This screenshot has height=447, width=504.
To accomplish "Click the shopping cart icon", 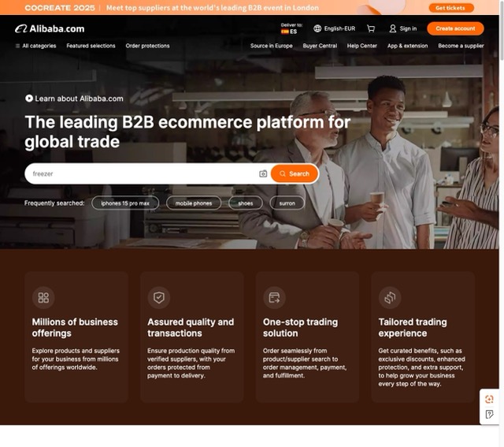I will 371,28.
